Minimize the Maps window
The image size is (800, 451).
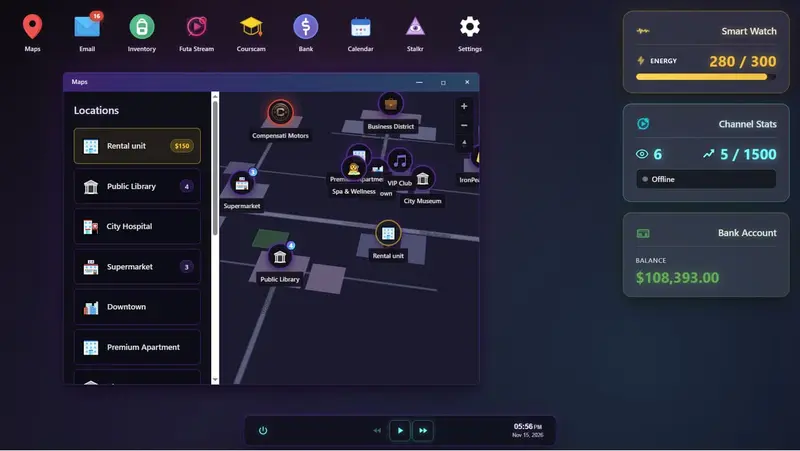tap(419, 82)
